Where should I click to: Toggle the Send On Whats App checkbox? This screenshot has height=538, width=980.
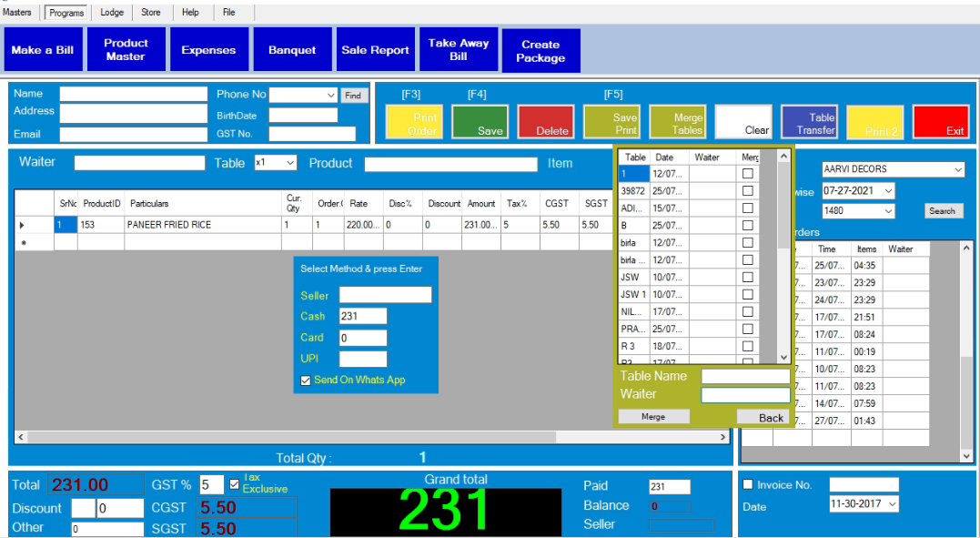[x=306, y=381]
